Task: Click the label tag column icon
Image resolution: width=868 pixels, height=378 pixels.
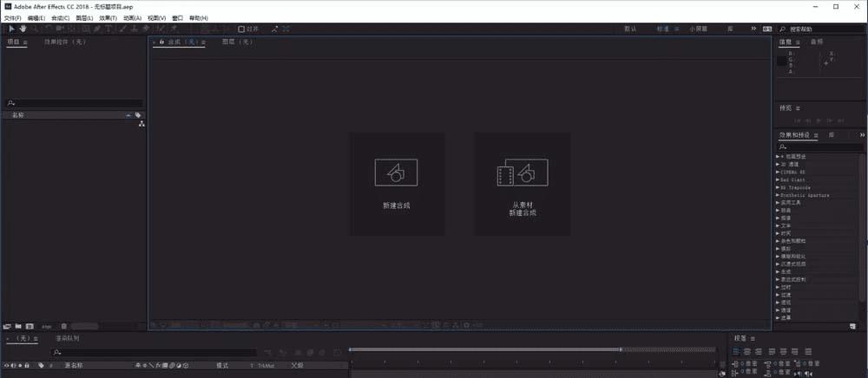Action: coord(138,115)
